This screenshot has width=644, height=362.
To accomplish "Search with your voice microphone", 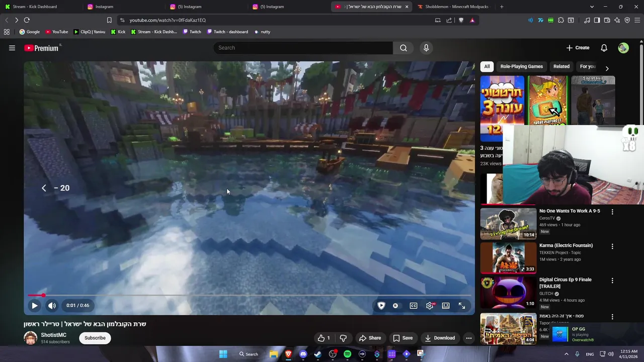I will (x=426, y=48).
